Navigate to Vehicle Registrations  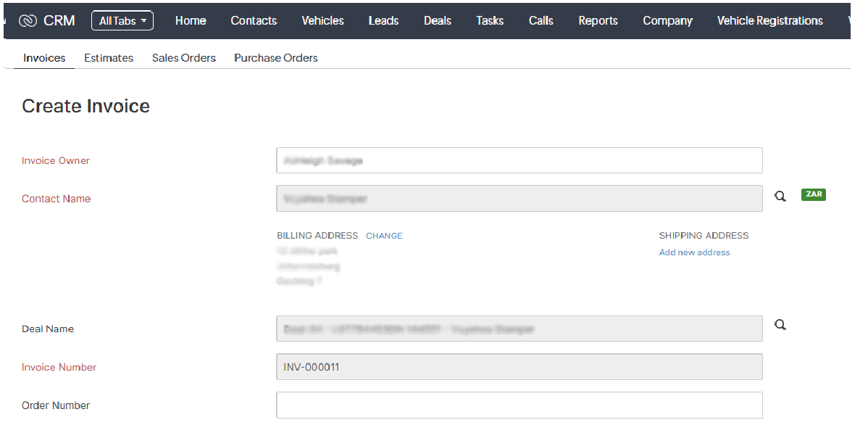tap(769, 20)
